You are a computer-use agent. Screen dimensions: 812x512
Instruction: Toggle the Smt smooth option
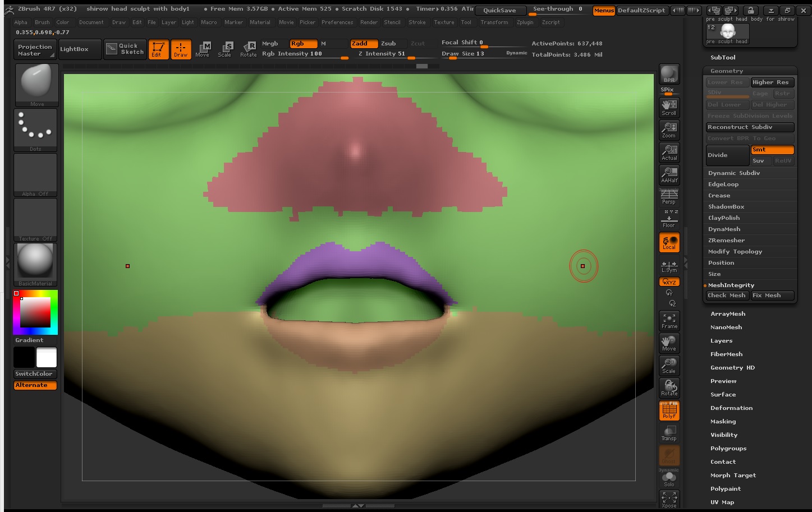click(772, 150)
